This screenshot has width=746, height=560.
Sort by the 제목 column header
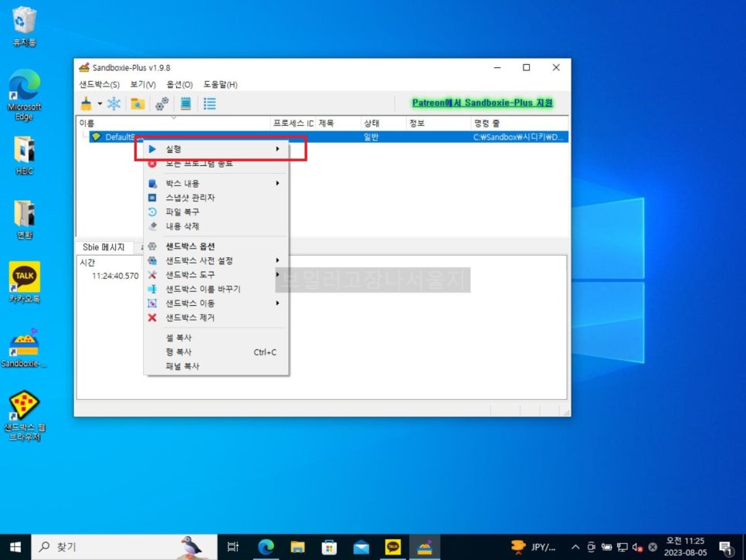[338, 124]
